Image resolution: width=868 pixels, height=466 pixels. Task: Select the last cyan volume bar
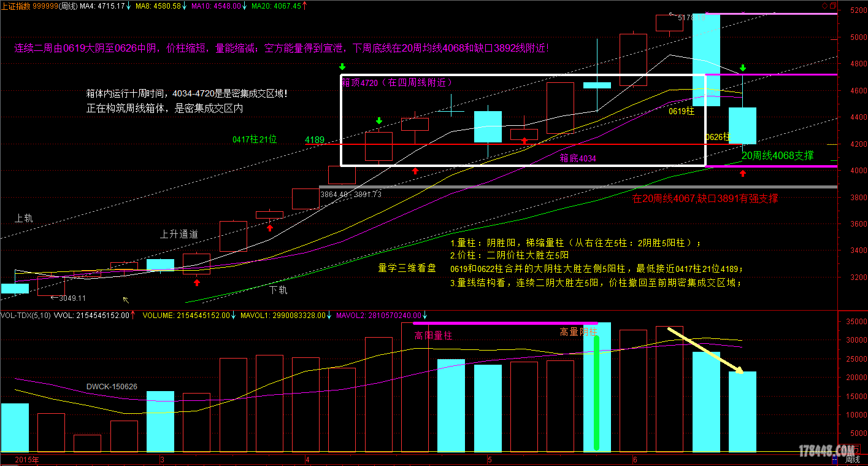(742, 411)
